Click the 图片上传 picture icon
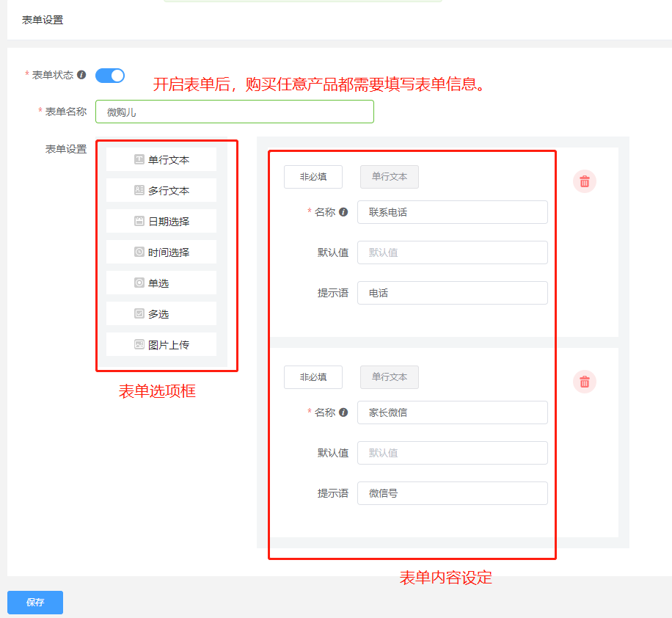 pos(139,344)
